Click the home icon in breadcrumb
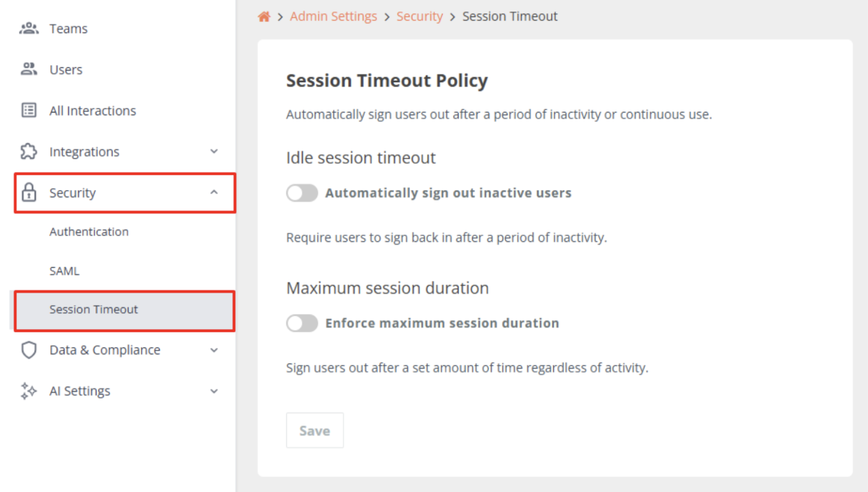Viewport: 868px width, 492px height. pyautogui.click(x=263, y=17)
